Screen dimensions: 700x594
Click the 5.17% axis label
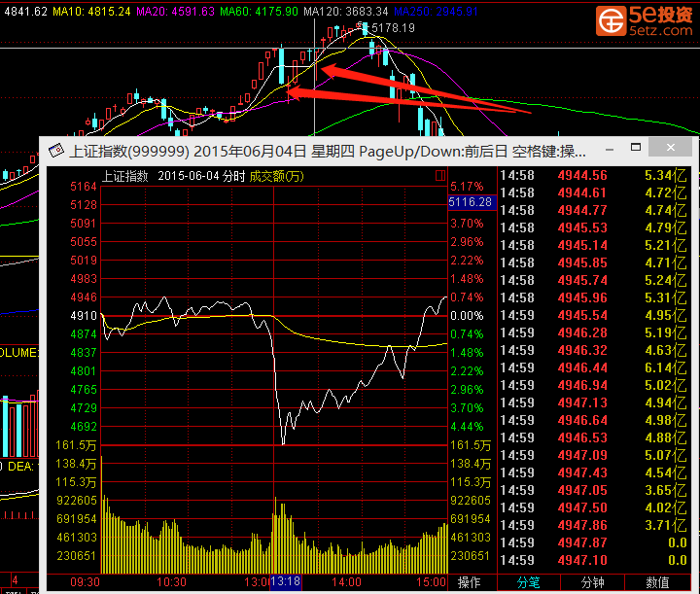tap(467, 187)
